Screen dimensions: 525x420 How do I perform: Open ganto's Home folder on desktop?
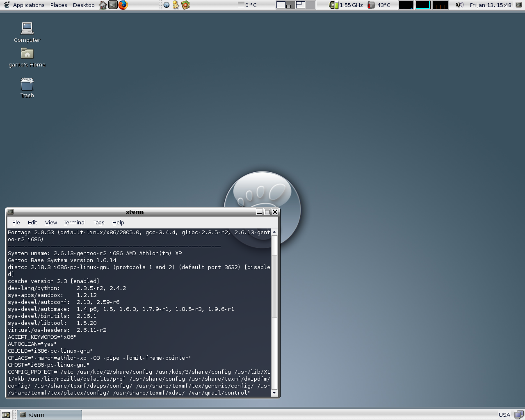27,54
